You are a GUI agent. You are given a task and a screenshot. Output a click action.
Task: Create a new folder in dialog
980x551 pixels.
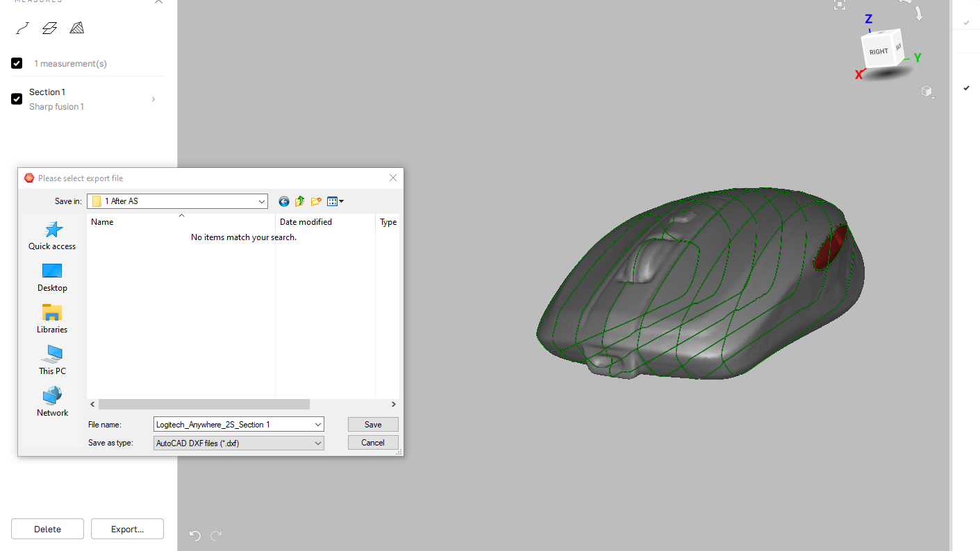point(315,201)
